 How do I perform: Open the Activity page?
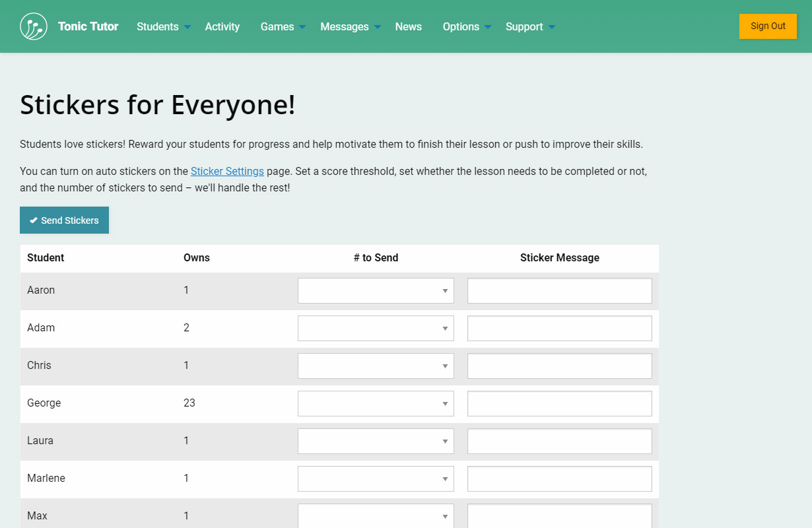[x=222, y=26]
